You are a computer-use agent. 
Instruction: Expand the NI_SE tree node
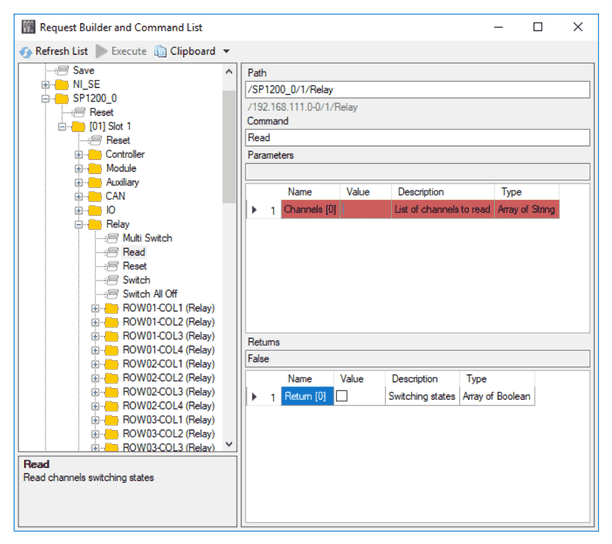(x=45, y=85)
